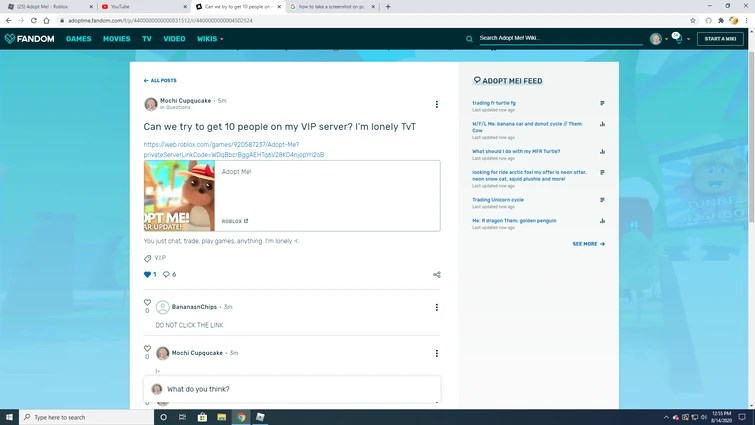Focus Windows Type here to search box

coord(87,417)
